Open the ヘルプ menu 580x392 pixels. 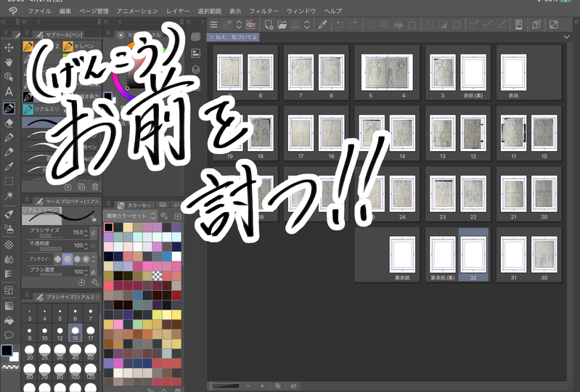coord(332,11)
